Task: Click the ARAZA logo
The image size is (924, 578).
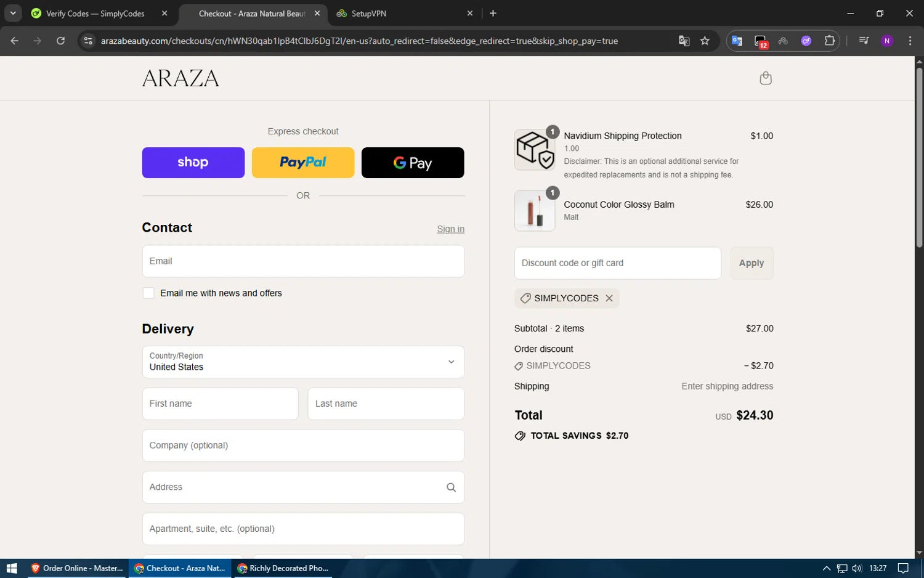Action: point(180,78)
